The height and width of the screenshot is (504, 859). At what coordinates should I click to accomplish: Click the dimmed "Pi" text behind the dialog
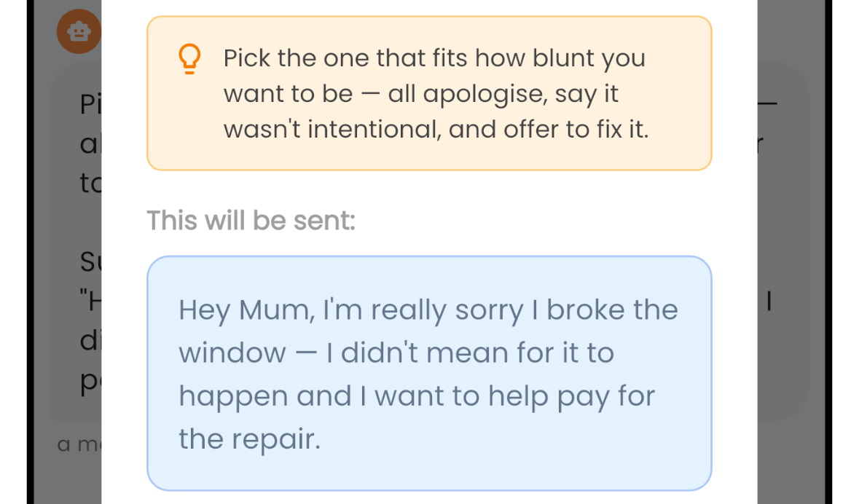click(89, 105)
